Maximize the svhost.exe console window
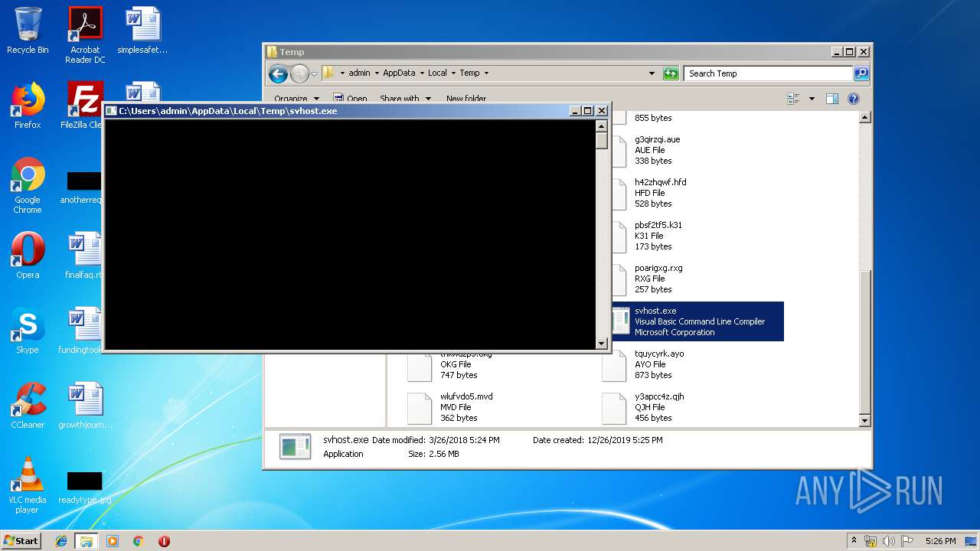The width and height of the screenshot is (980, 551). click(x=588, y=111)
